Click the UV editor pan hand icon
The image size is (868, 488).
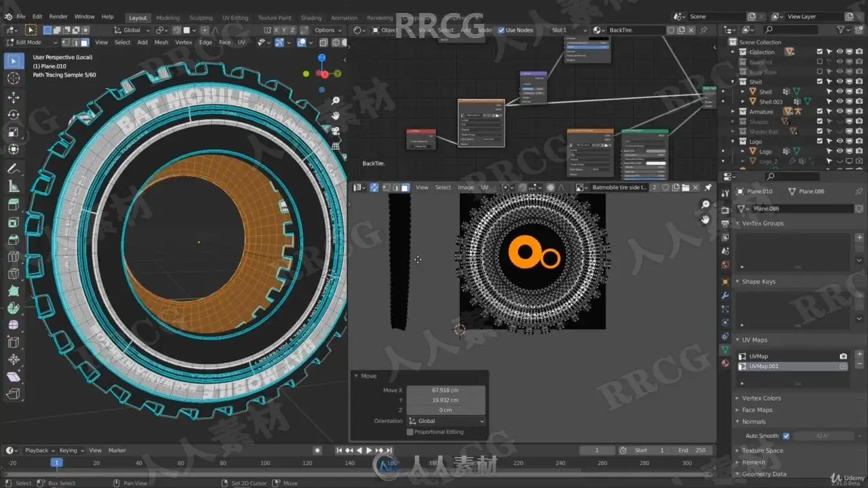705,219
